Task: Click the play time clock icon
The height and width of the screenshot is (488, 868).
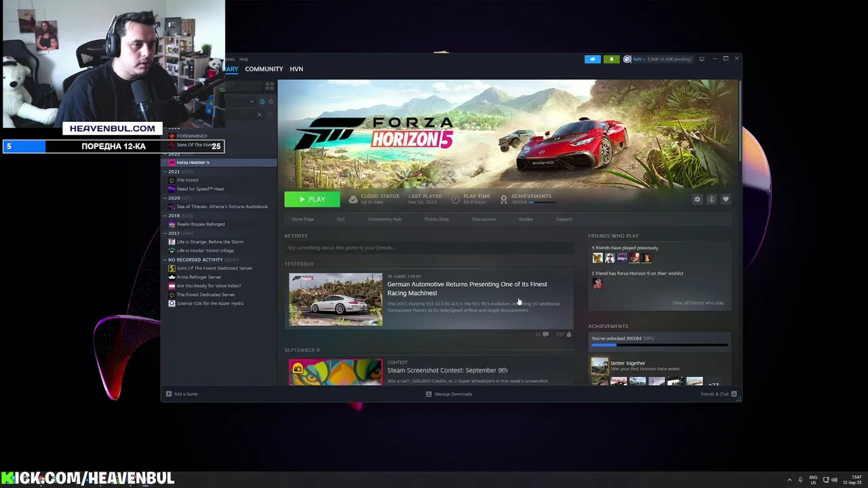Action: (x=456, y=199)
